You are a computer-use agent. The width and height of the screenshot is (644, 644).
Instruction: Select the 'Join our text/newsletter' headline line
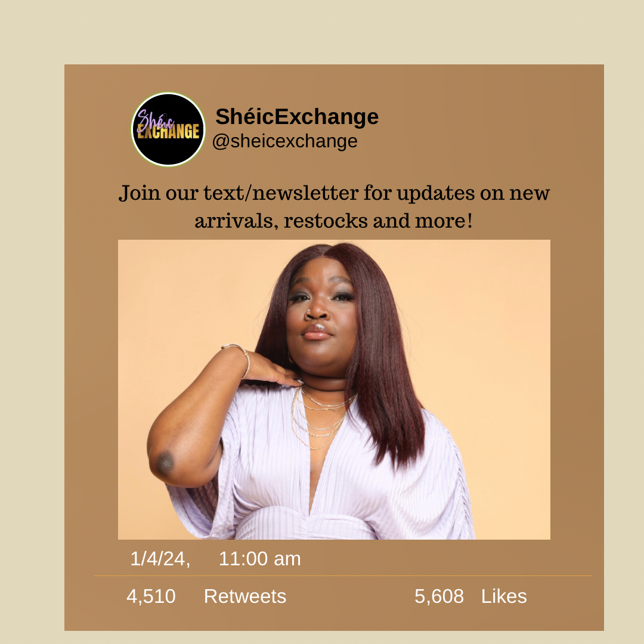[x=334, y=193]
